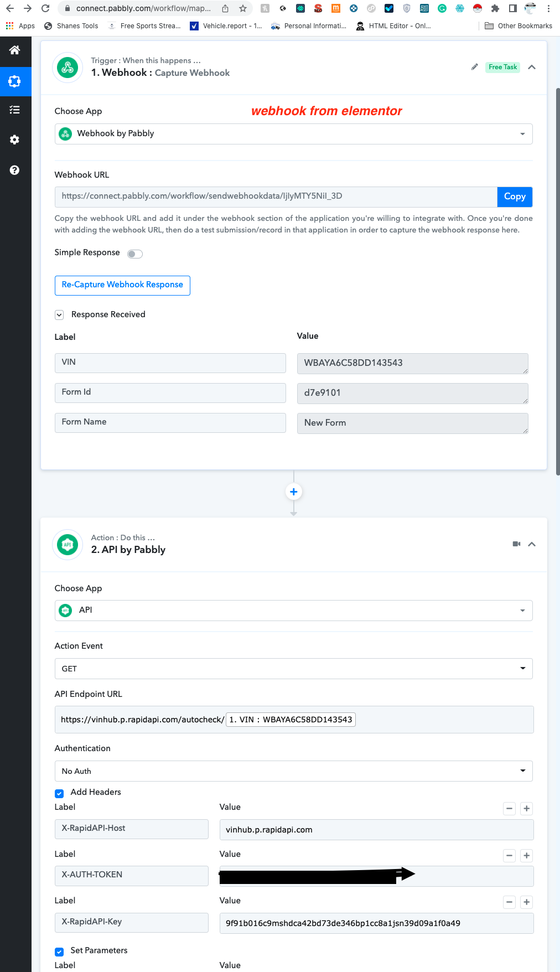Click the Form Id label field
The image size is (560, 972).
[170, 392]
